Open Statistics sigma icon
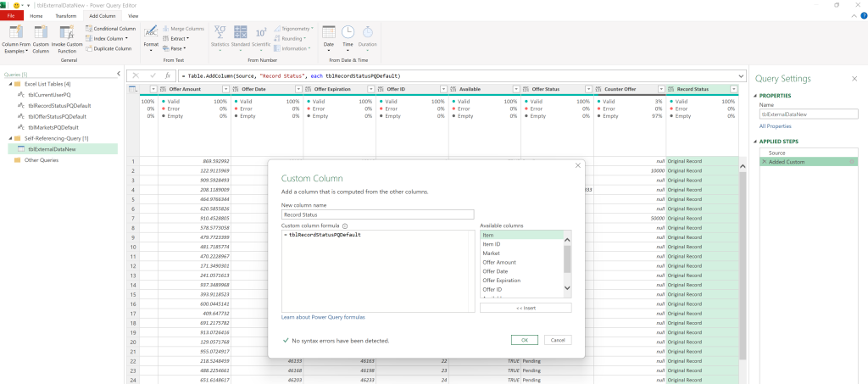The image size is (868, 384). (220, 32)
